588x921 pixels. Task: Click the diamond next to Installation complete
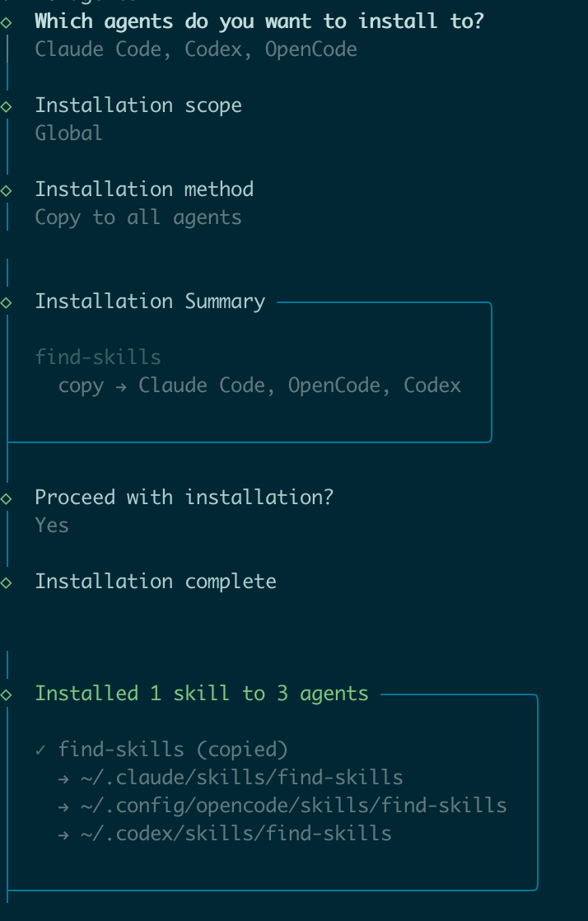[x=7, y=582]
